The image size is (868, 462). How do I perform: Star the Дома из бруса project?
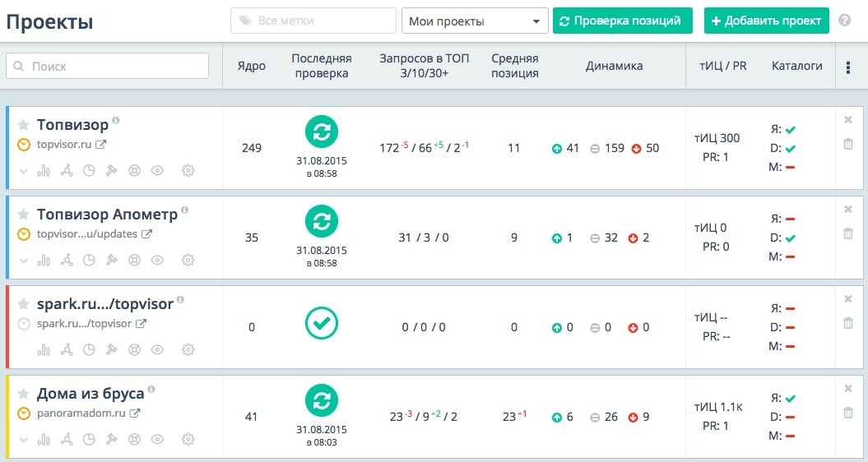coord(23,394)
